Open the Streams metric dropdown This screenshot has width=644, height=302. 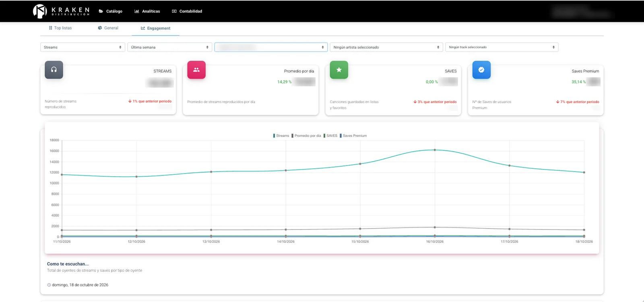tap(83, 47)
